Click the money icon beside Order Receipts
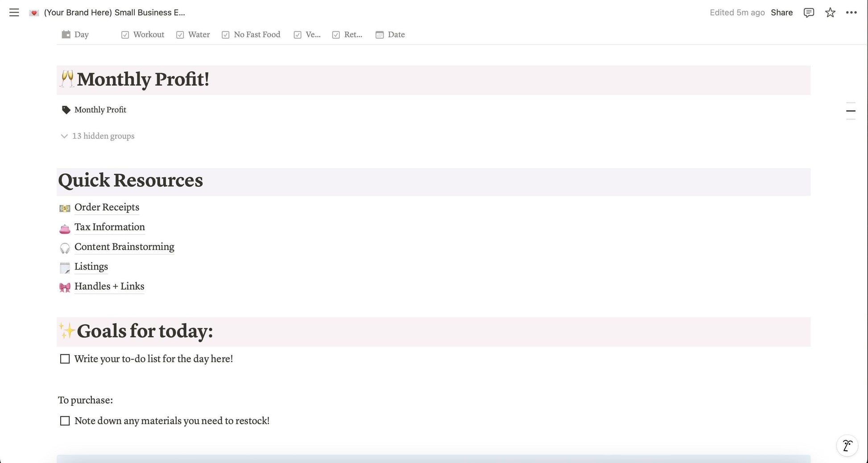Screen dimensions: 868x463 (65, 208)
